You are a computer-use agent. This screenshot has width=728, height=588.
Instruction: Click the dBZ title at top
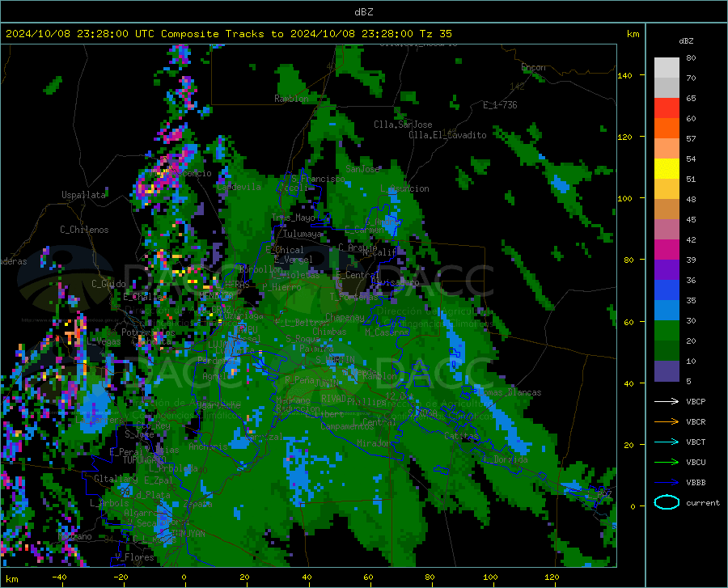[363, 12]
